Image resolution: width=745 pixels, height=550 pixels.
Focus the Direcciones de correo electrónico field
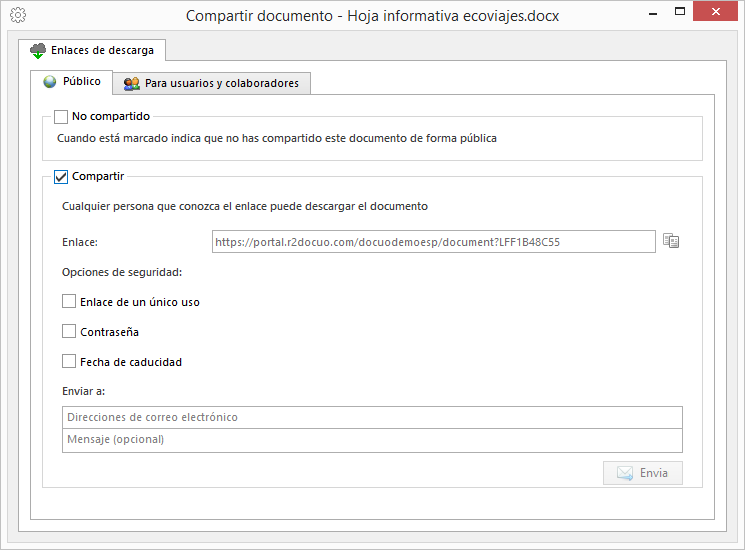tap(372, 417)
